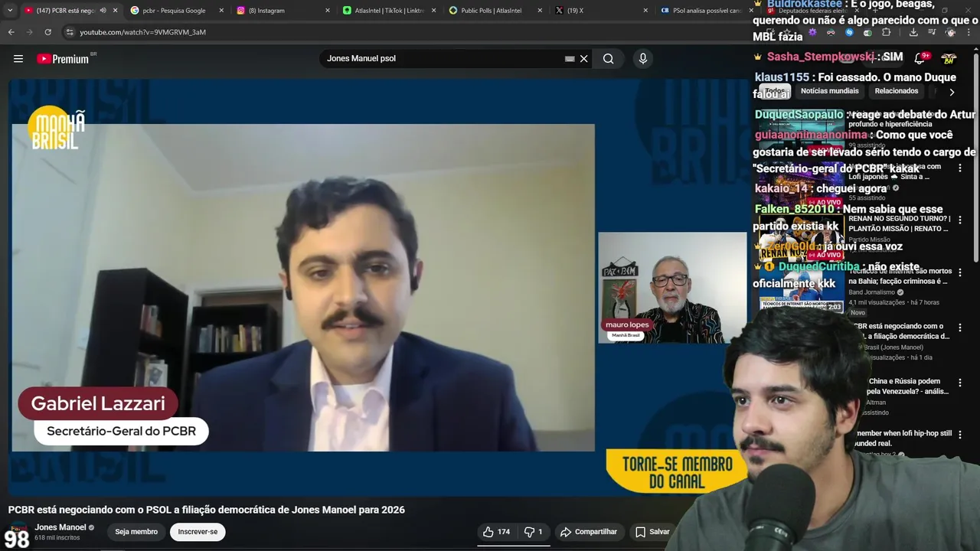Open China e Rússia podem video title
This screenshot has height=551, width=980.
point(906,386)
